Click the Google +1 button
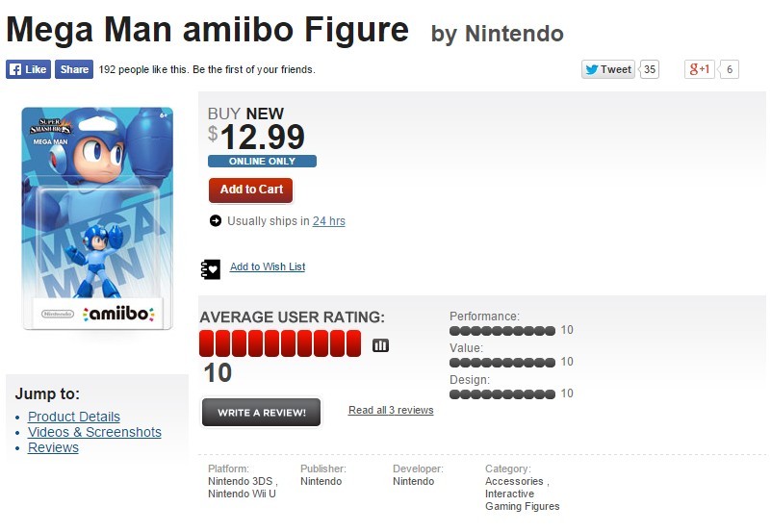This screenshot has width=771, height=532. tap(699, 69)
